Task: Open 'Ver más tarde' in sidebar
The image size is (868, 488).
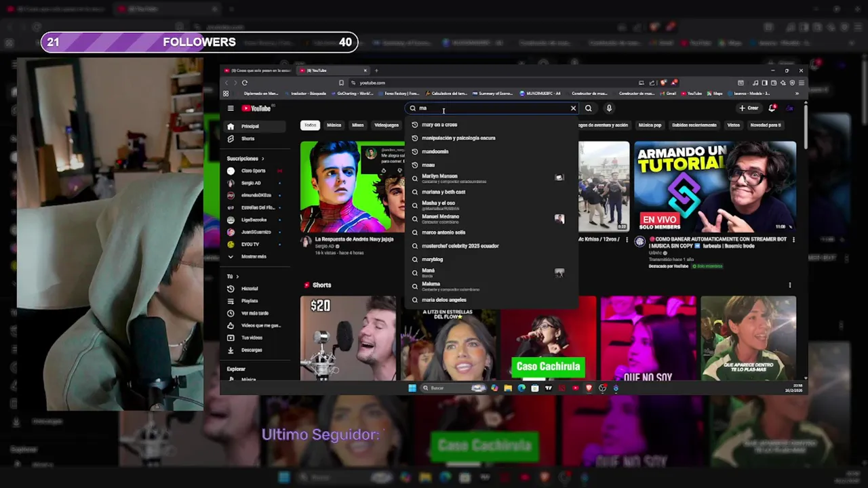Action: (x=254, y=313)
